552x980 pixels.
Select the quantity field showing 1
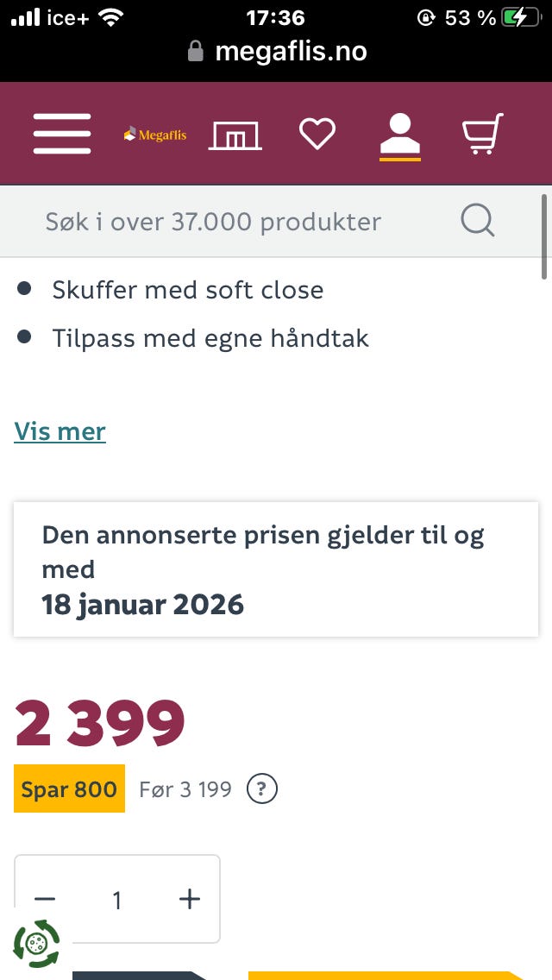117,900
